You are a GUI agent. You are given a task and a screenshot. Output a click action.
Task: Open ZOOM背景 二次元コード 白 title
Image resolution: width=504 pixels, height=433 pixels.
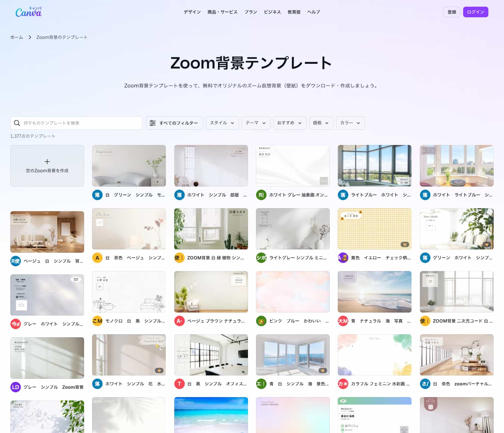click(463, 321)
